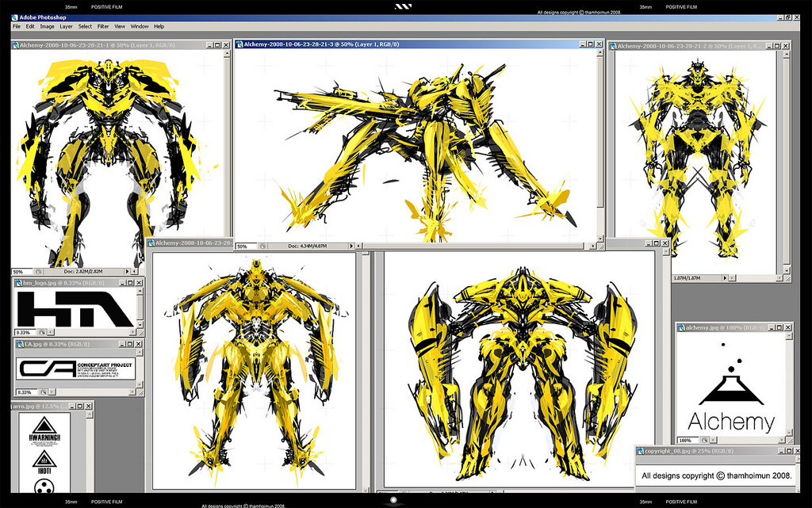This screenshot has width=812, height=508.
Task: Click the '1.87M/1.87M' status text
Action: (x=688, y=278)
